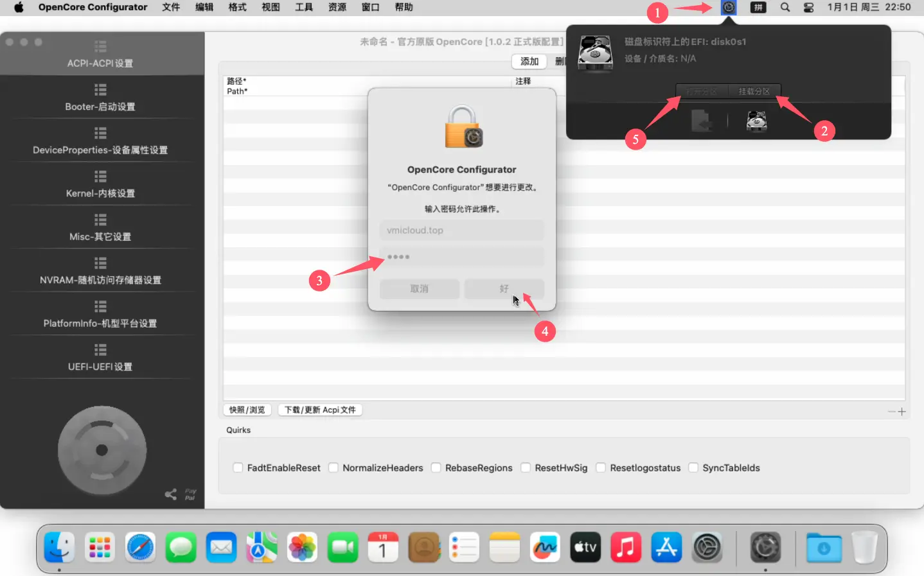The height and width of the screenshot is (576, 924).
Task: Toggle the NormalizeHeaders checkbox
Action: 333,467
